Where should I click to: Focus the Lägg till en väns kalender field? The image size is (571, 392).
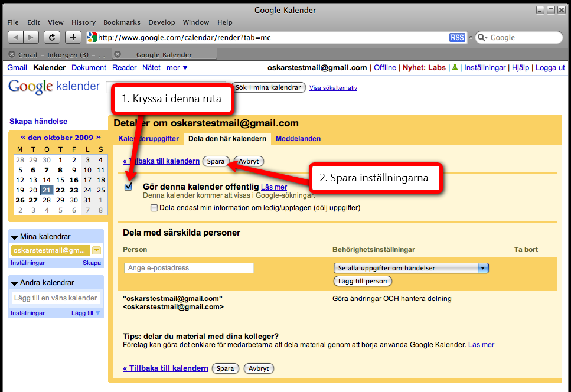[x=56, y=298]
